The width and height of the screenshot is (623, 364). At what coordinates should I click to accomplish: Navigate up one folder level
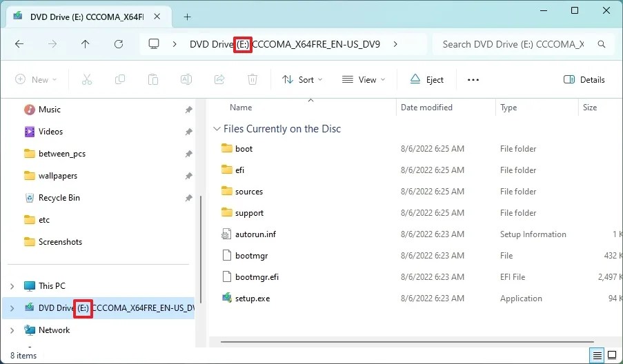[x=85, y=44]
